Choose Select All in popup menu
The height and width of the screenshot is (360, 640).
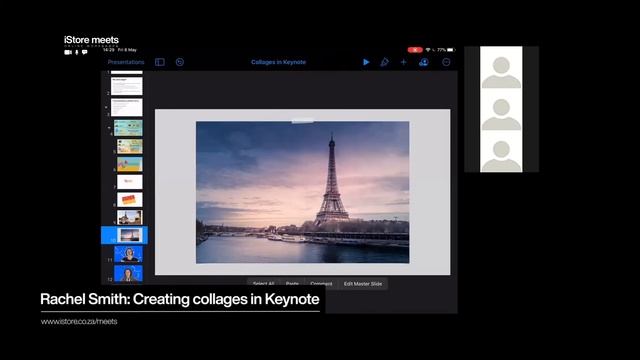[x=263, y=284]
